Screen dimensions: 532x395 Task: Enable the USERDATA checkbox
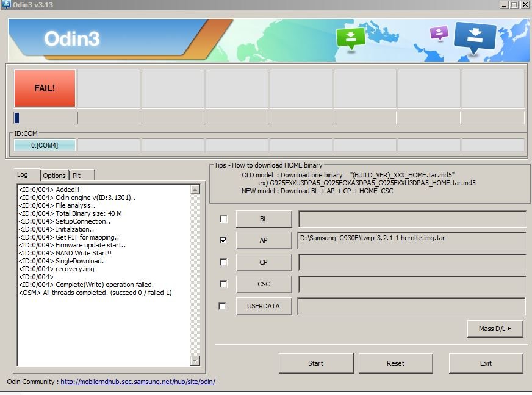(222, 306)
